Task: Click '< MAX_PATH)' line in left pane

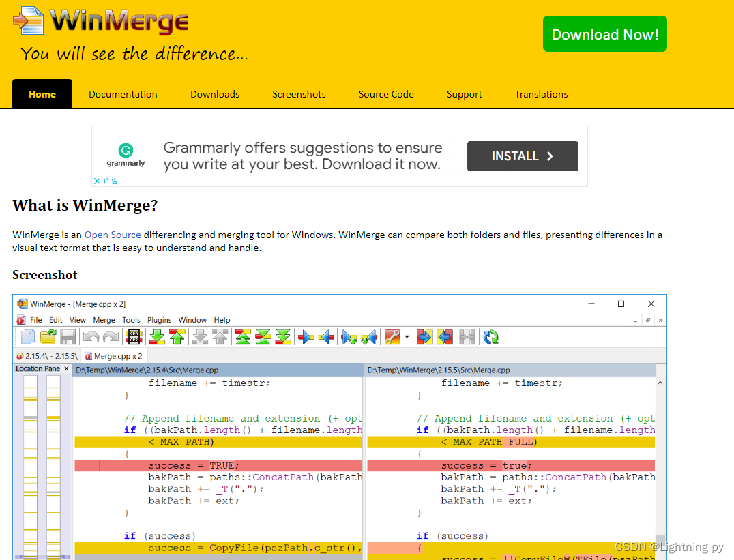Action: [218, 441]
